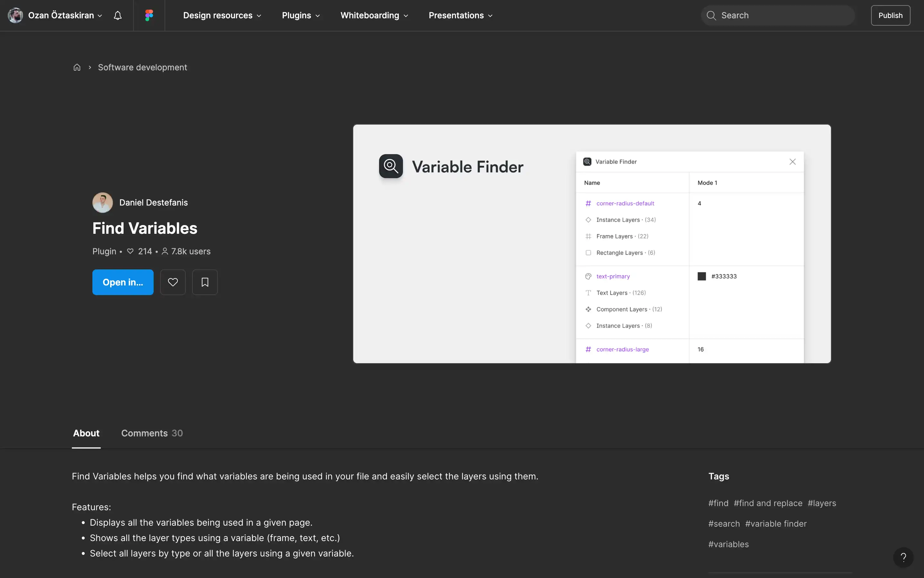Click the hash icon beside corner-radius-large
The height and width of the screenshot is (578, 924).
pos(588,349)
